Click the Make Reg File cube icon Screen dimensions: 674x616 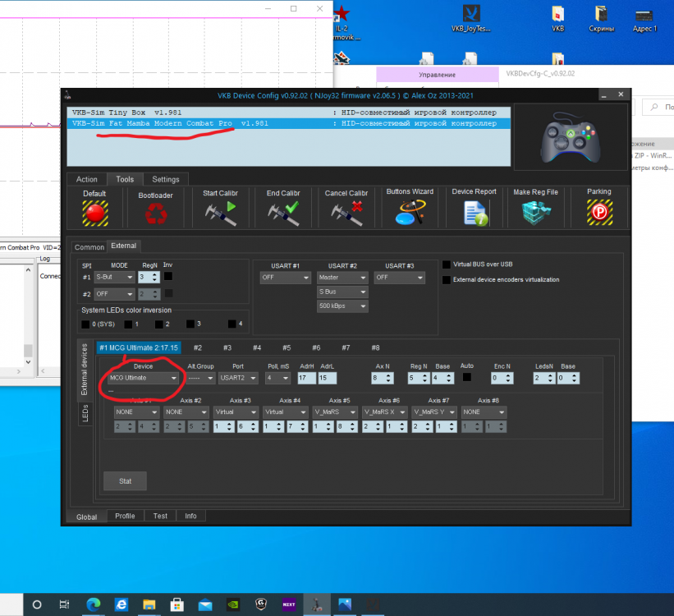tap(535, 214)
